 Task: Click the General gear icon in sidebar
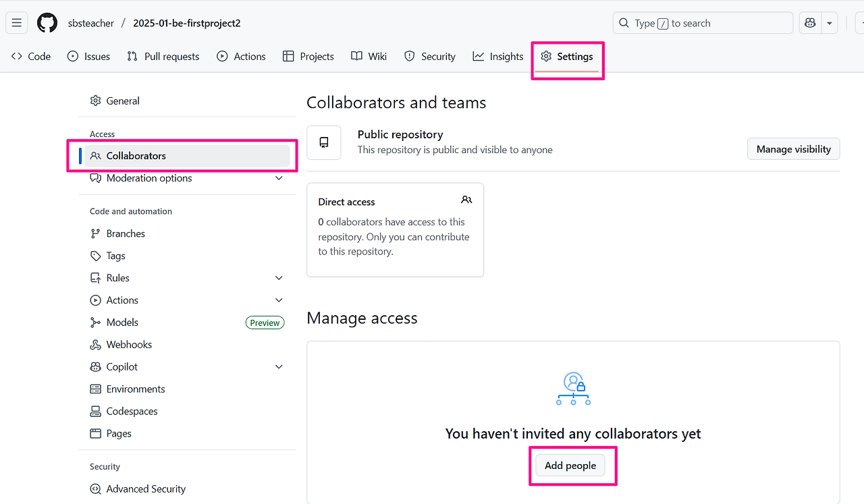(95, 101)
